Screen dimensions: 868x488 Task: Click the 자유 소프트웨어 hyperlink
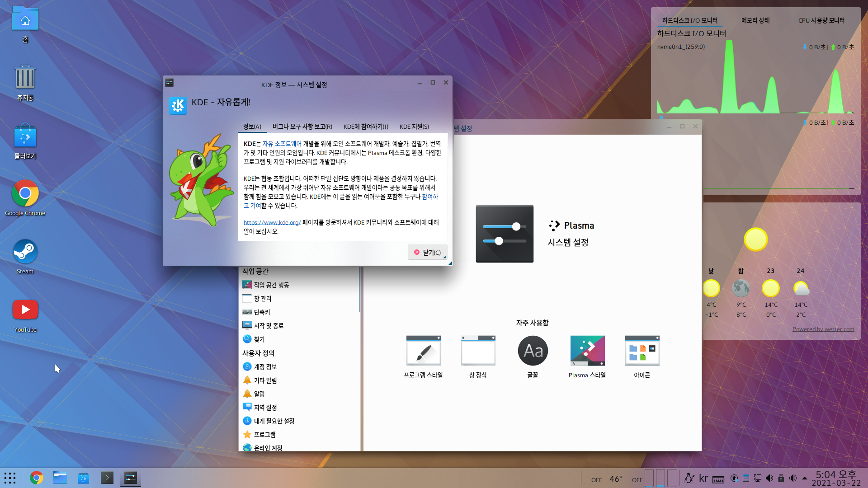coord(282,144)
